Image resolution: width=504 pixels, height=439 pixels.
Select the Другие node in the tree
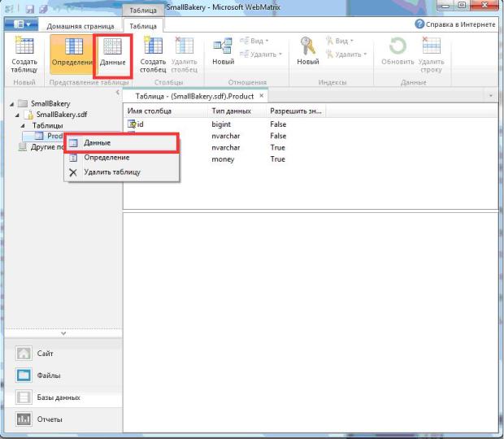(41, 147)
